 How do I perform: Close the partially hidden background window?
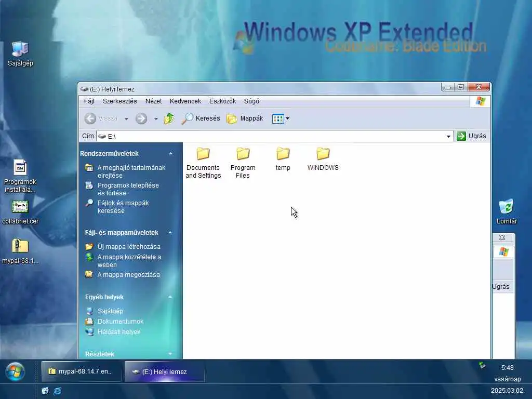point(502,237)
